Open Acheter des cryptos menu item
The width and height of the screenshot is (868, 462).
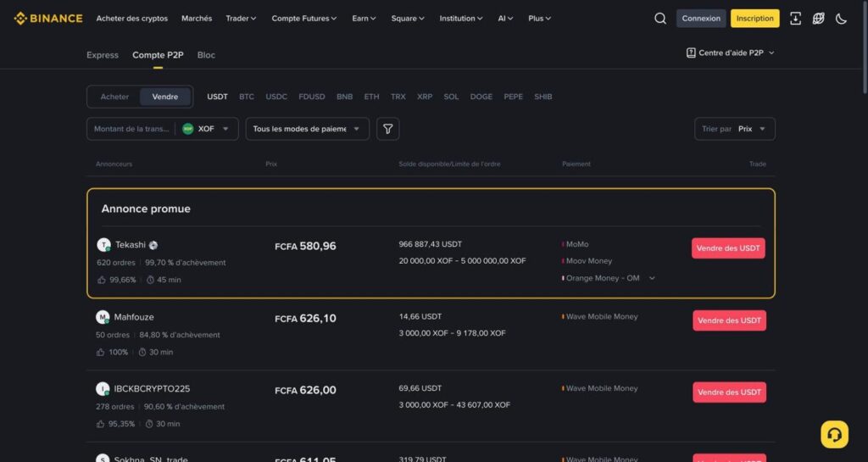[131, 19]
